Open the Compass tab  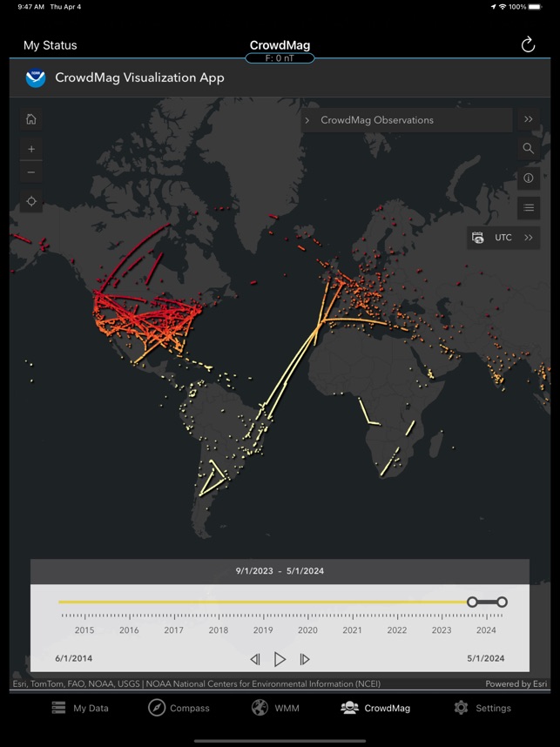coord(179,708)
